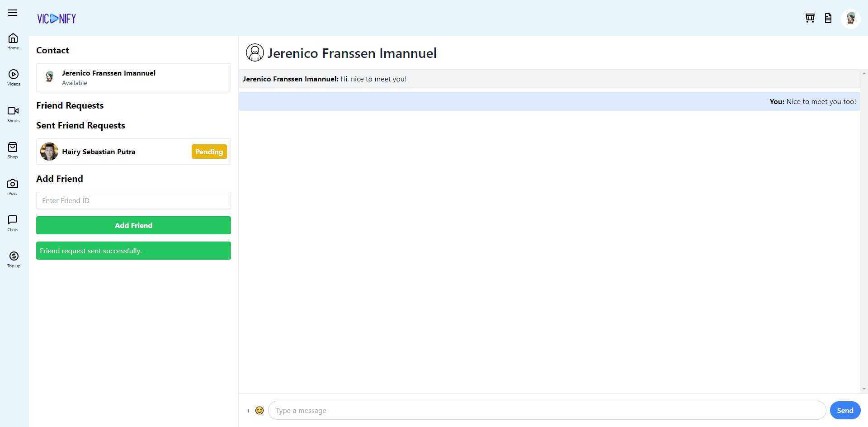This screenshot has width=868, height=427.
Task: Click the green Add Friend button
Action: 133,225
